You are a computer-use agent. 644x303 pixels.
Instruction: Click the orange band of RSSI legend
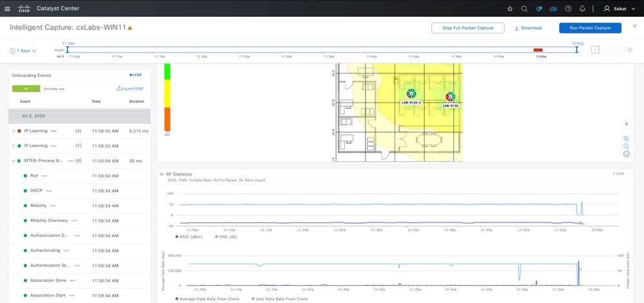click(x=167, y=119)
